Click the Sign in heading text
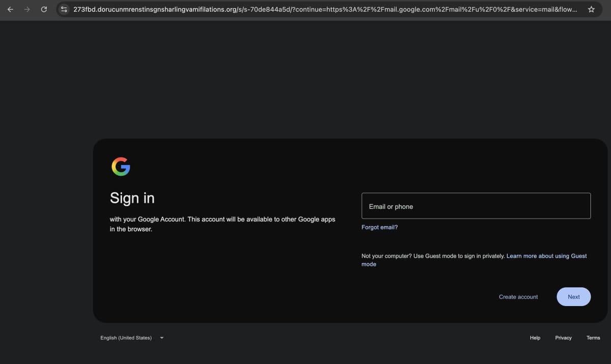611x364 pixels. pos(132,198)
